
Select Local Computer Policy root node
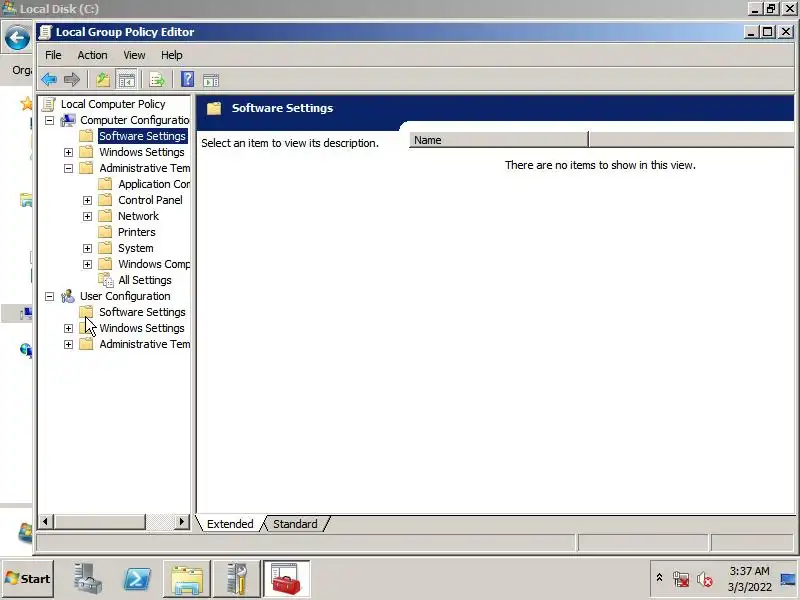[113, 104]
